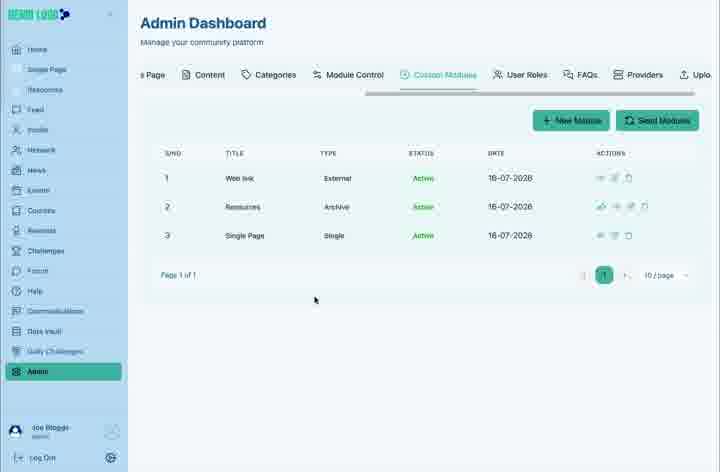Go to previous page arrow in pagination

(584, 275)
